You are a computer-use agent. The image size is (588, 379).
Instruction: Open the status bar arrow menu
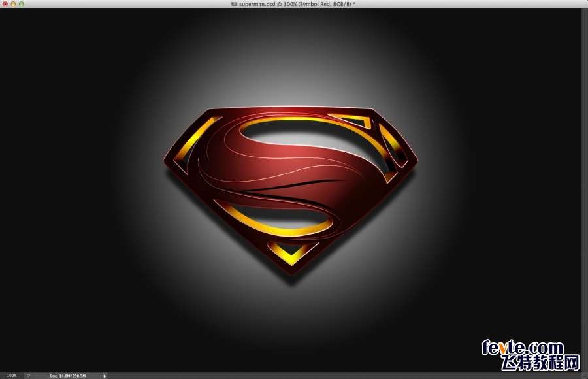click(x=105, y=376)
